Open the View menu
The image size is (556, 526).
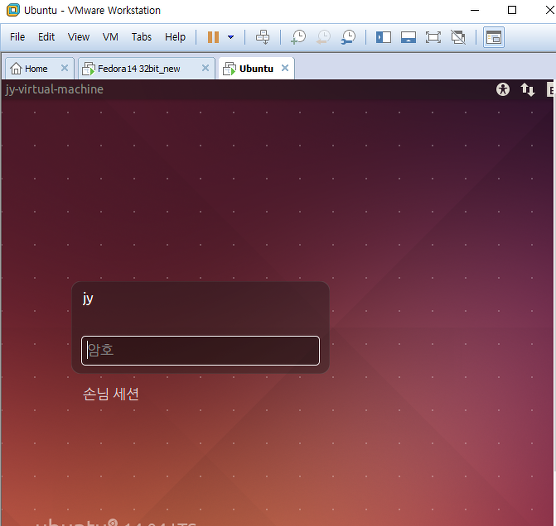click(x=79, y=37)
